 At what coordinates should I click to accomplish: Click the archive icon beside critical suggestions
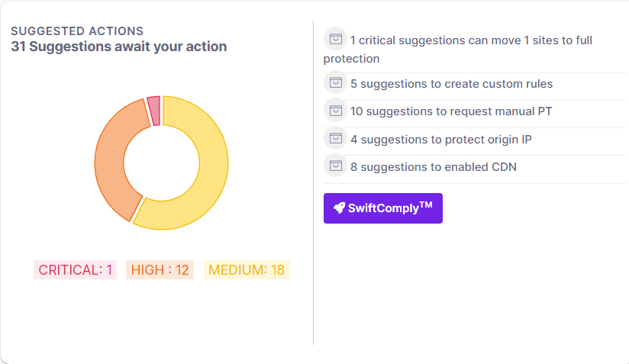[334, 39]
